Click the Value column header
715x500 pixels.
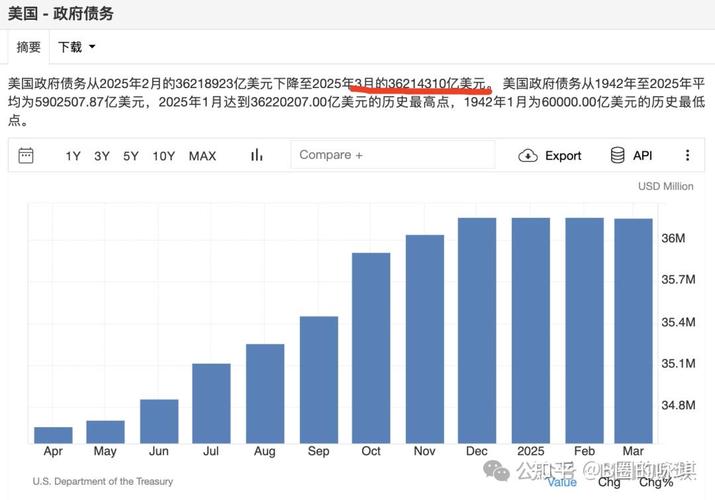(x=562, y=482)
